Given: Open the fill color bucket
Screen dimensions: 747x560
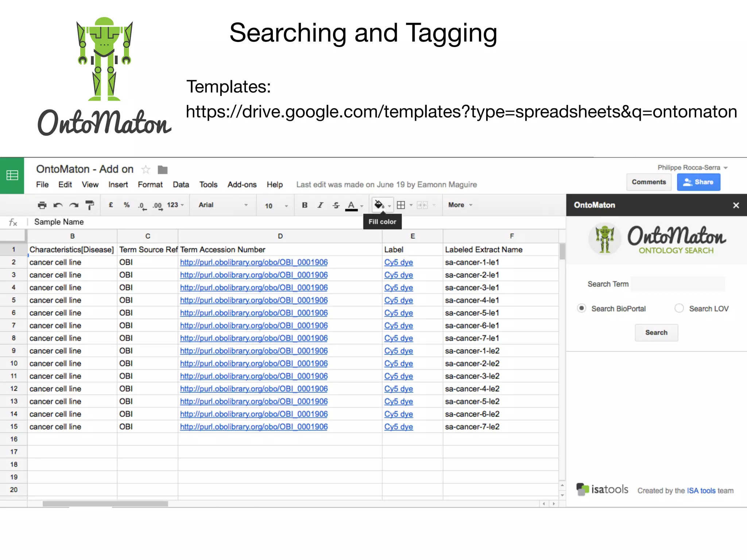Looking at the screenshot, I should point(379,205).
